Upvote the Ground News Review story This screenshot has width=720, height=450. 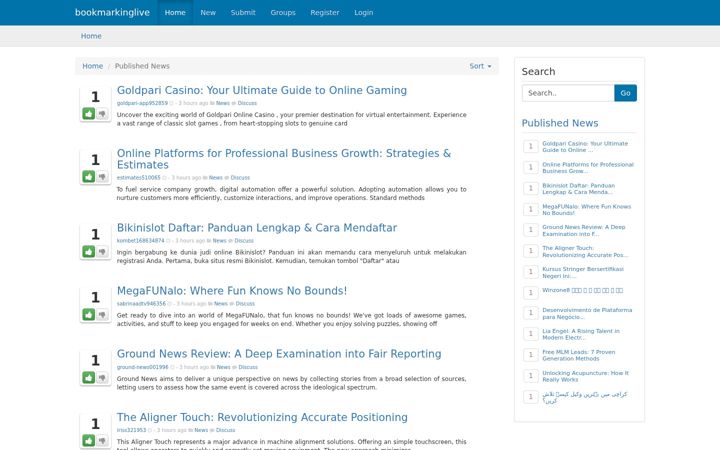point(89,377)
